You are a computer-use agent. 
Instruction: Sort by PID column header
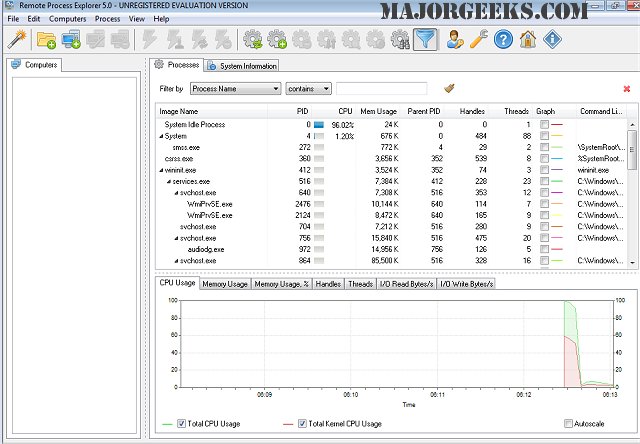290,111
